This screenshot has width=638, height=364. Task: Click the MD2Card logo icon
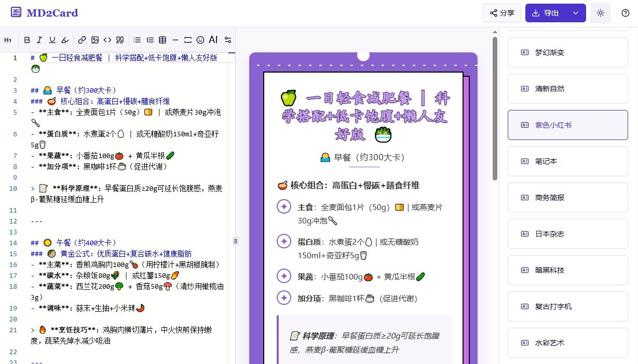click(x=16, y=12)
